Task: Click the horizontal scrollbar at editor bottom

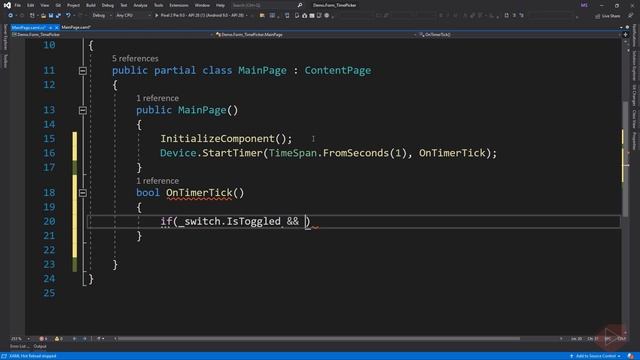Action: coord(318,338)
